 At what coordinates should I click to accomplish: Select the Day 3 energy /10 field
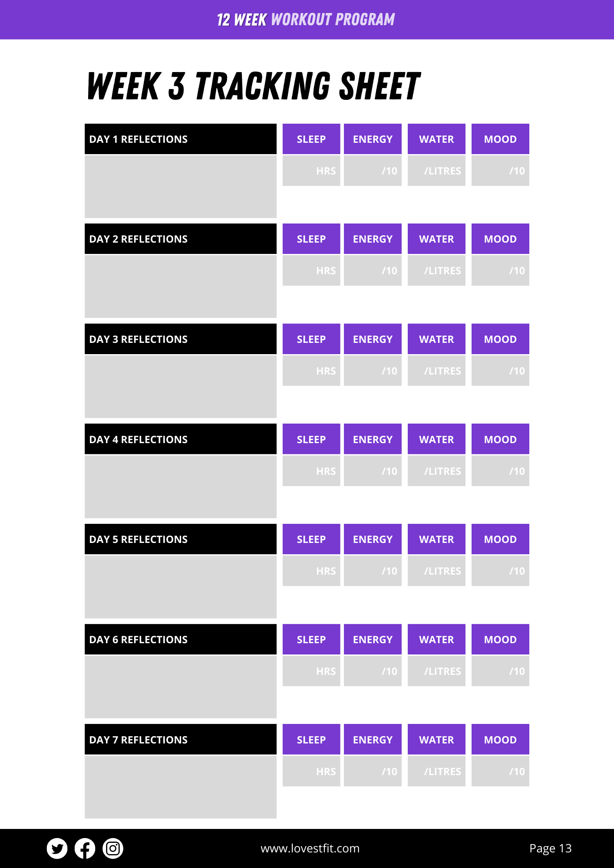point(373,371)
